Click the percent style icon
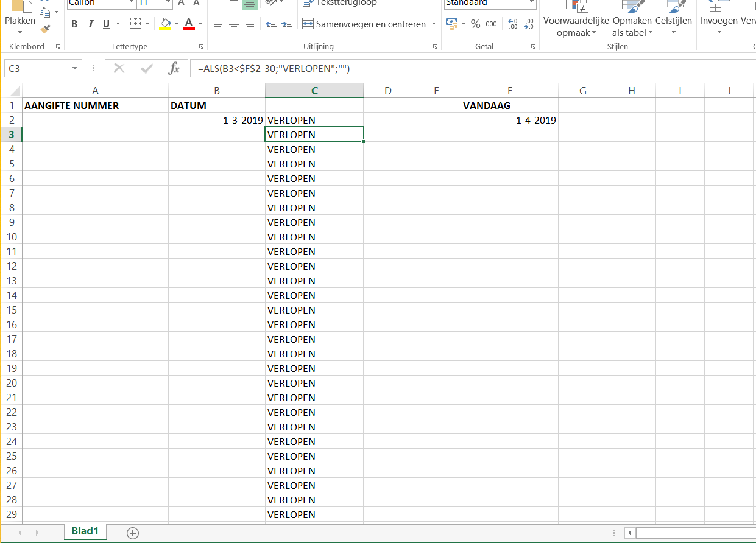 point(476,24)
